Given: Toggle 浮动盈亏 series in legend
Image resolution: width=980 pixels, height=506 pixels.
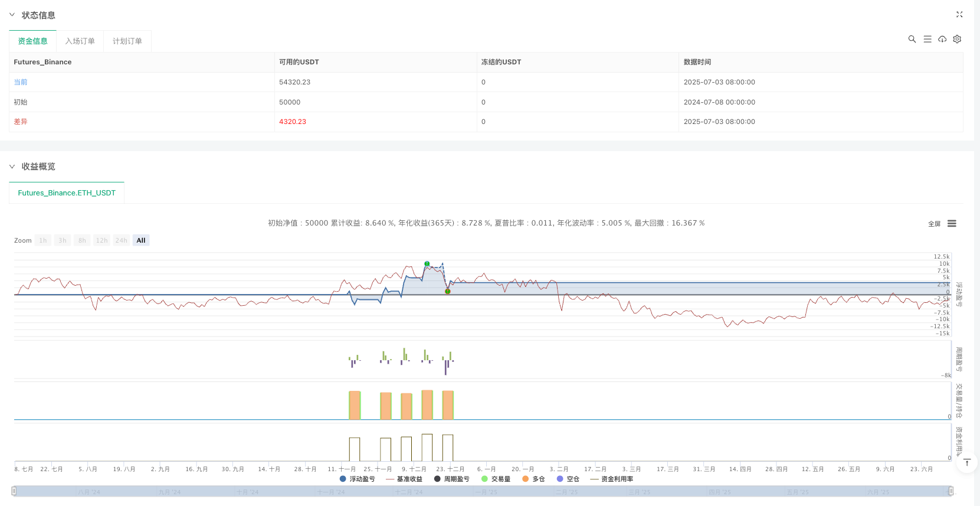Looking at the screenshot, I should click(x=358, y=479).
